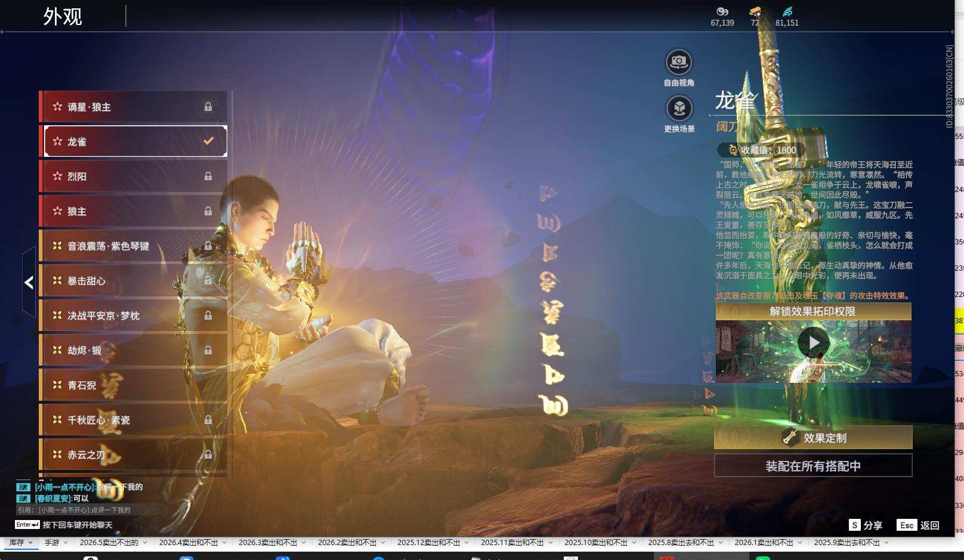Click the lock icon on 烈阳 row
Screen dimensions: 964x560
pyautogui.click(x=208, y=176)
